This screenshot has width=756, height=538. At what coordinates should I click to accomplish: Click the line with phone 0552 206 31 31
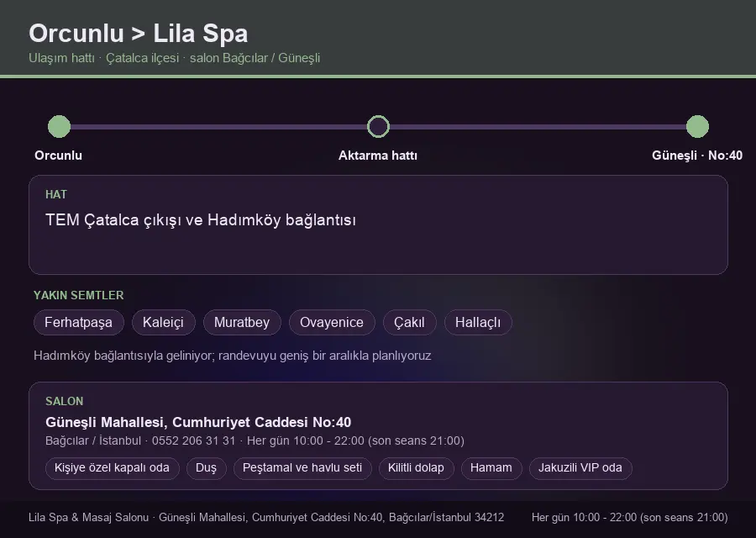click(255, 441)
